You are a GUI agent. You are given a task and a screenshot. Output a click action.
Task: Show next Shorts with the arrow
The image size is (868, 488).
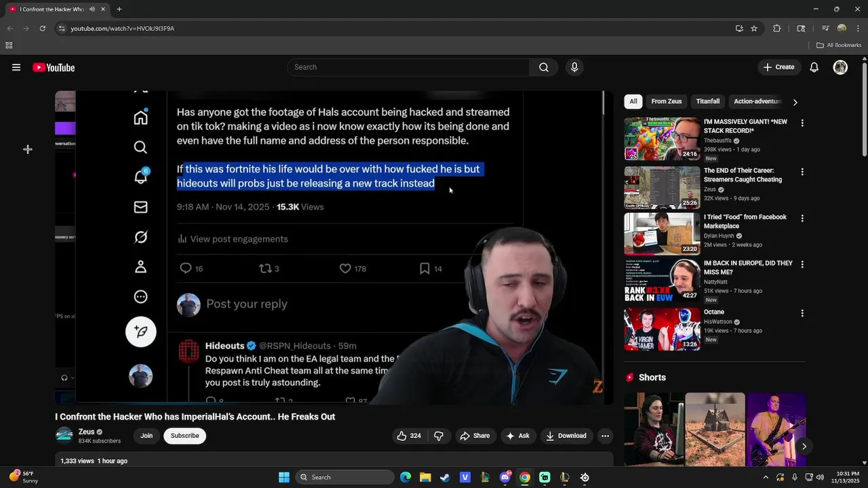coord(804,446)
